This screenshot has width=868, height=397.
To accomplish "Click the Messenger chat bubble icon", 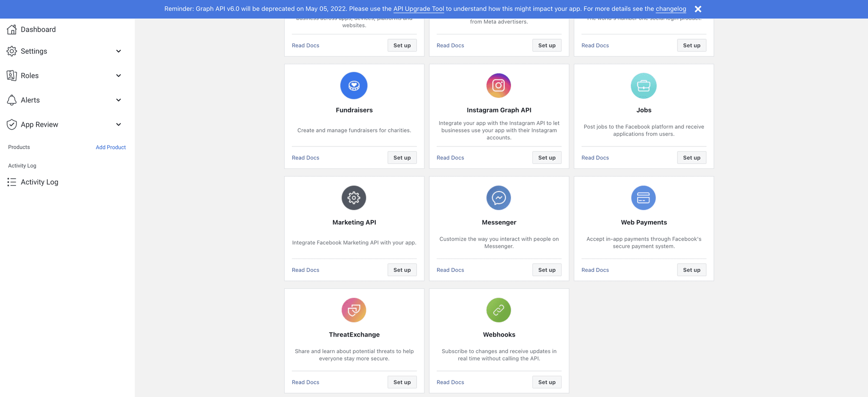I will point(499,198).
